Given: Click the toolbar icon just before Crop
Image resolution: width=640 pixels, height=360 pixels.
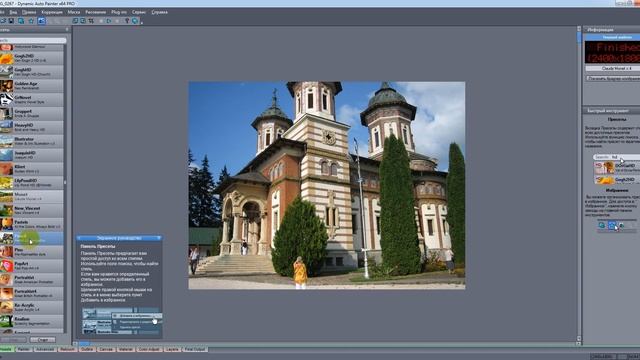Looking at the screenshot, I should pos(83,21).
